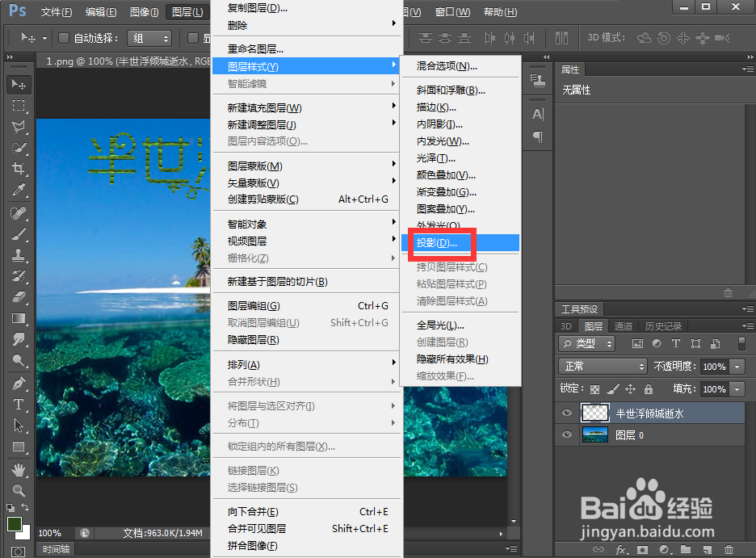The image size is (756, 558).
Task: Click the fx icon in the Layers panel
Action: pyautogui.click(x=619, y=549)
